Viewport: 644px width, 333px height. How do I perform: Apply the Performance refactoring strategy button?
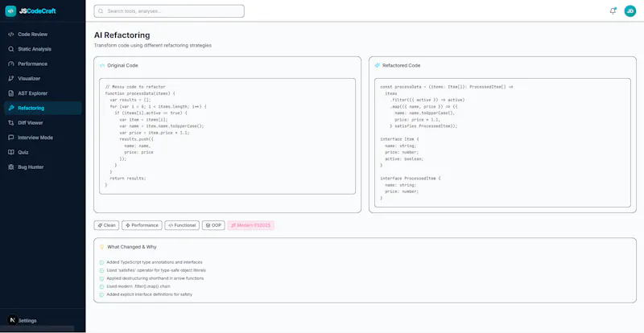142,225
